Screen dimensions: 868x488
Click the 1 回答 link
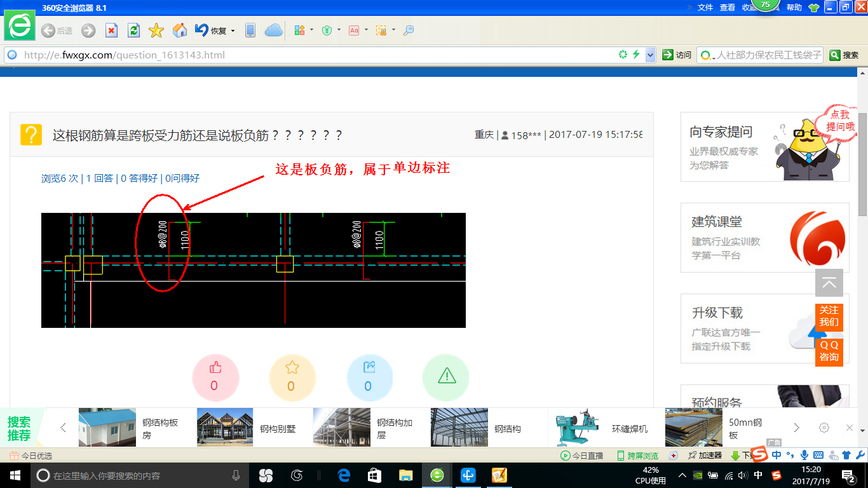click(100, 179)
